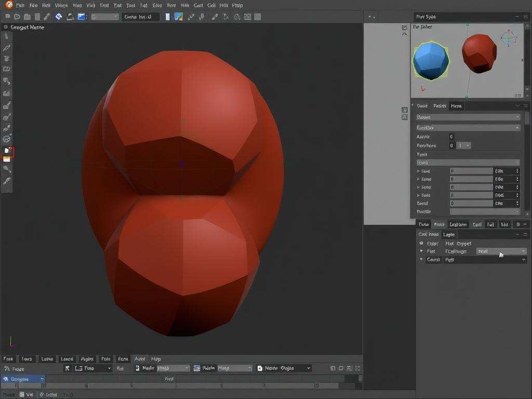
Task: Click the Help item in the bottom editor menu
Action: 156,359
